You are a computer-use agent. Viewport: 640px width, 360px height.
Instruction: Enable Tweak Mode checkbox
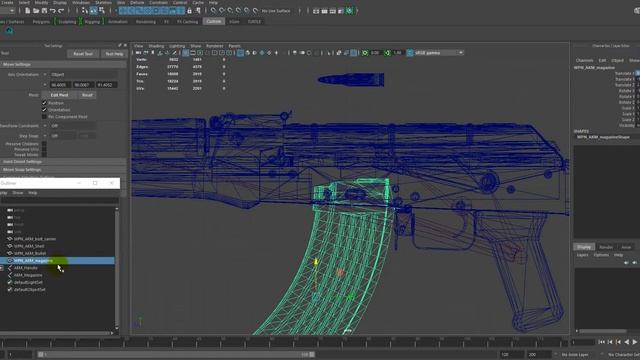point(44,155)
